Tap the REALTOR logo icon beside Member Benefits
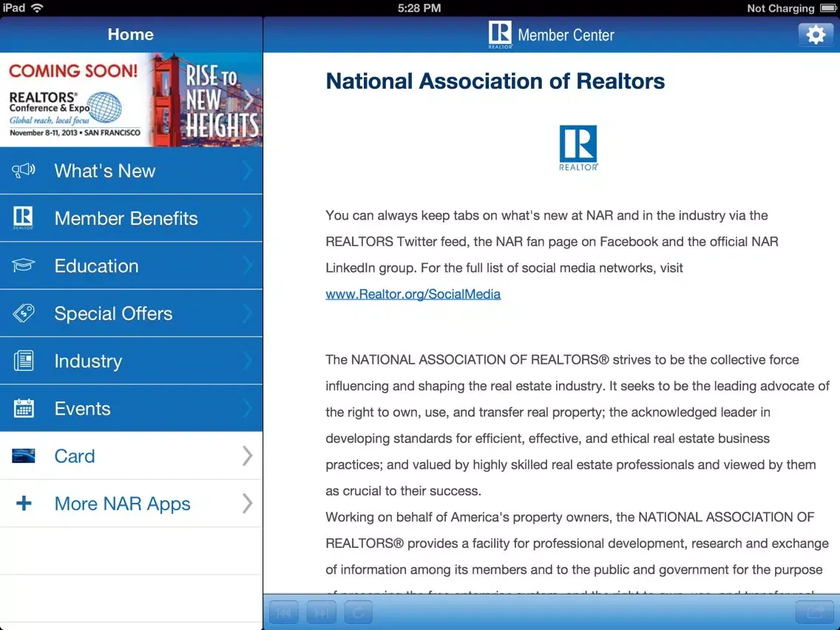 (23, 217)
